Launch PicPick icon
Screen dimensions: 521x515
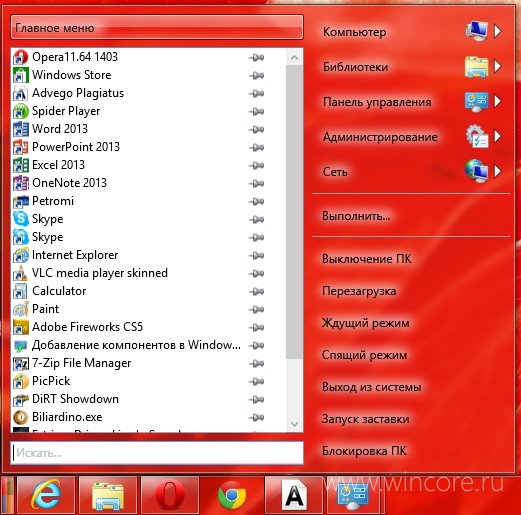coord(20,381)
